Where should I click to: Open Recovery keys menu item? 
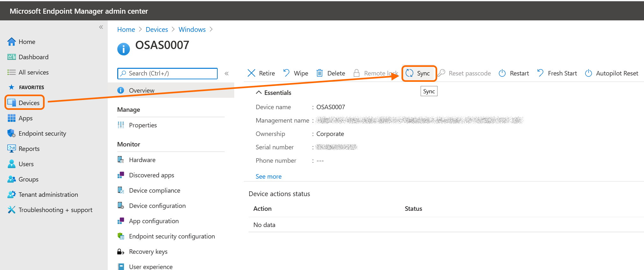click(x=148, y=252)
